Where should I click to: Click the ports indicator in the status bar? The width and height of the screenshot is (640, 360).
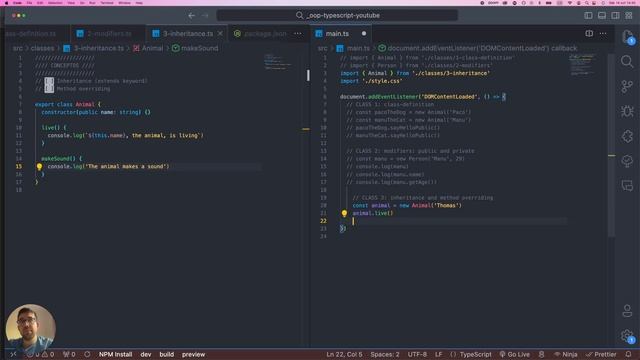pyautogui.click(x=69, y=354)
